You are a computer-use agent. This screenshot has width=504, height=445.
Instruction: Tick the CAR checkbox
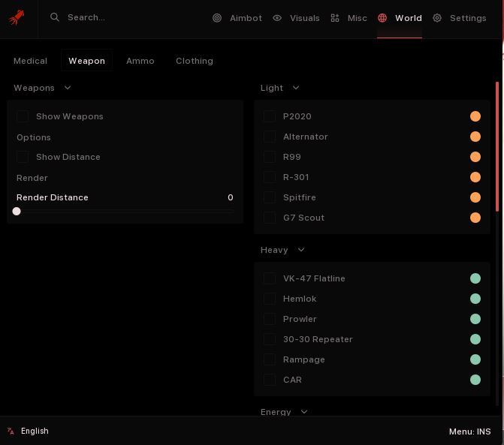270,380
